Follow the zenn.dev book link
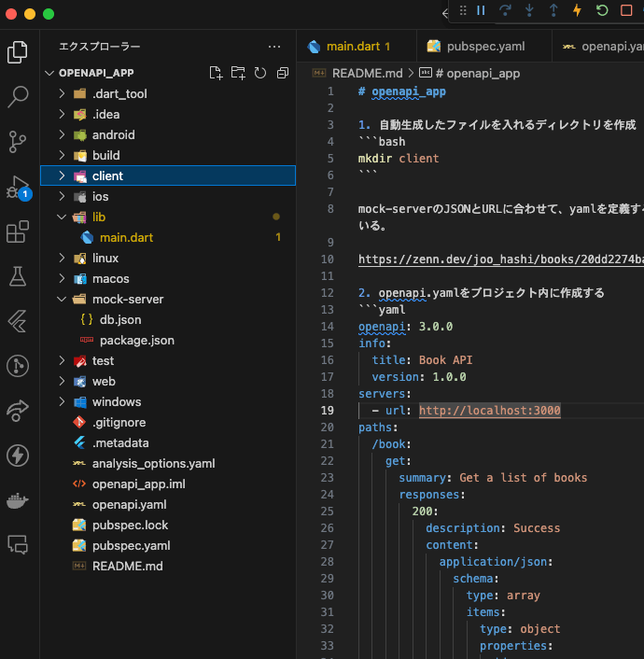This screenshot has width=644, height=659. 501,259
